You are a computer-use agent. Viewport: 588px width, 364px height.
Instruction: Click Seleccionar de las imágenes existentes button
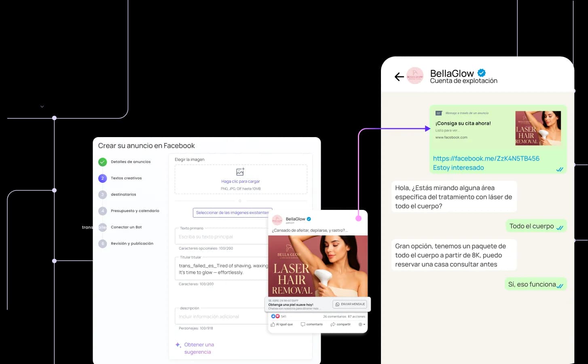232,213
